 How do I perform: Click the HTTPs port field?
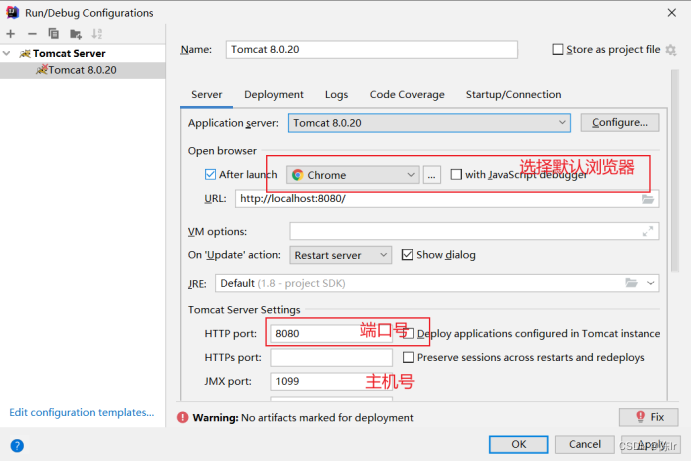coord(331,357)
